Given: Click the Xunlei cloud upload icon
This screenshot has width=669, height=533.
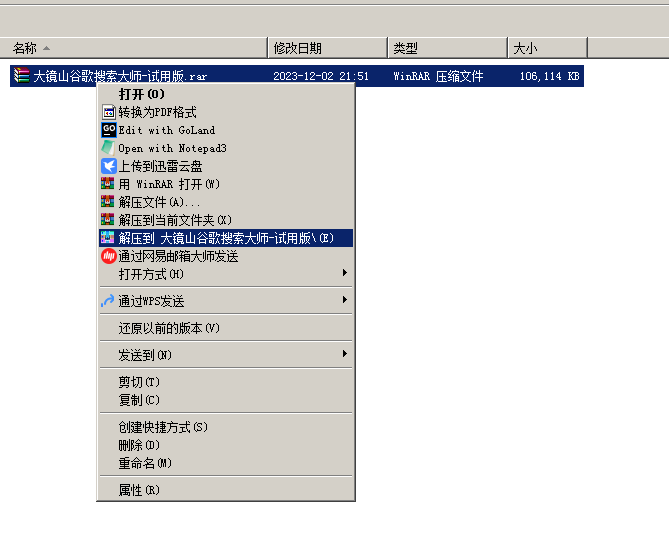Looking at the screenshot, I should pos(109,166).
